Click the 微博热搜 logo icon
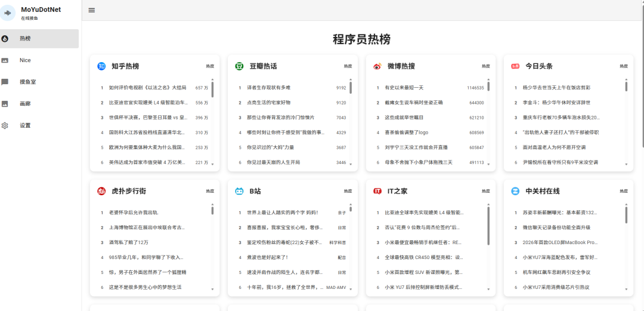This screenshot has height=311, width=644. click(377, 66)
